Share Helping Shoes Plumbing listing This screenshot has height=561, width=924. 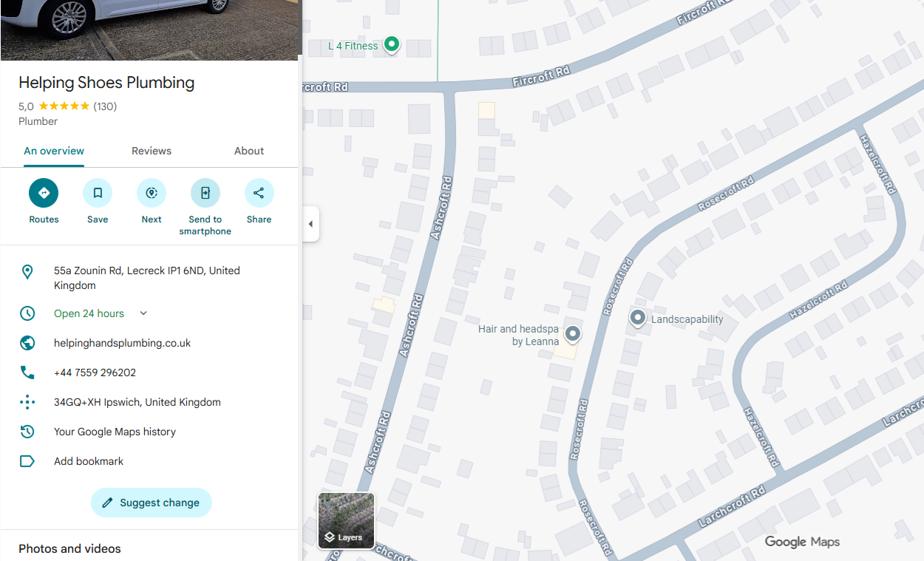click(259, 193)
